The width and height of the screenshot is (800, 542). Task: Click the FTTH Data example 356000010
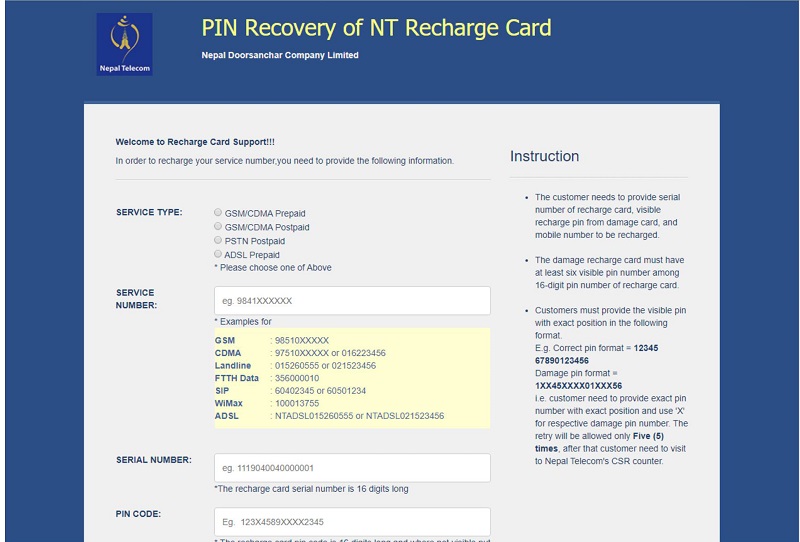click(267, 378)
